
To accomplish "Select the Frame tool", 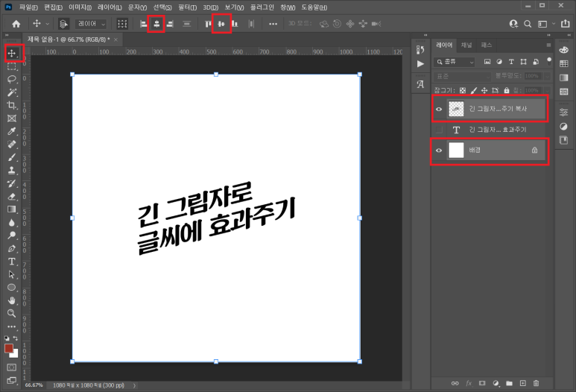I will pyautogui.click(x=12, y=118).
